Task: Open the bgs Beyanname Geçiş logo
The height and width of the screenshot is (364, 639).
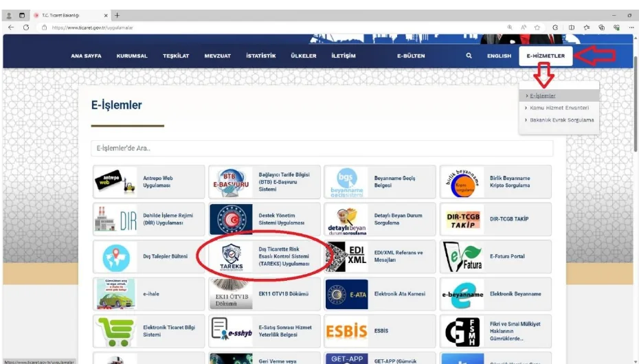Action: pos(346,182)
